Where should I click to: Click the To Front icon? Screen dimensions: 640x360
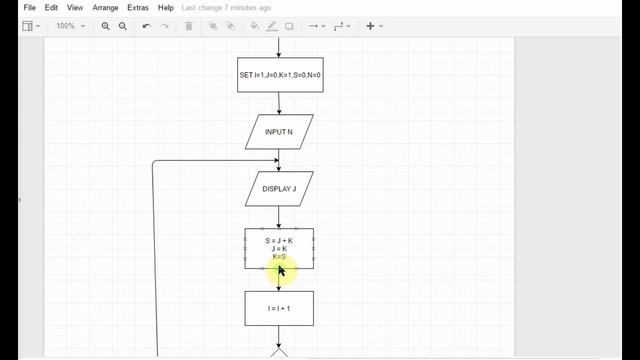(213, 26)
